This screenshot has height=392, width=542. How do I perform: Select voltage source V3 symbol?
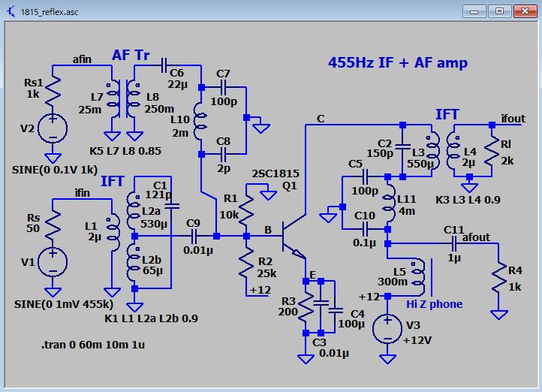point(387,328)
